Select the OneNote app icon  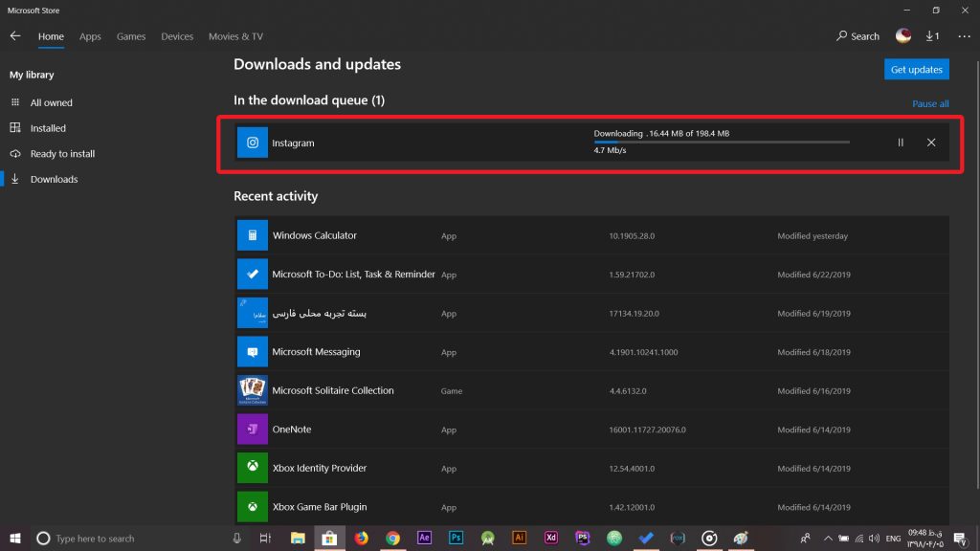(x=253, y=430)
